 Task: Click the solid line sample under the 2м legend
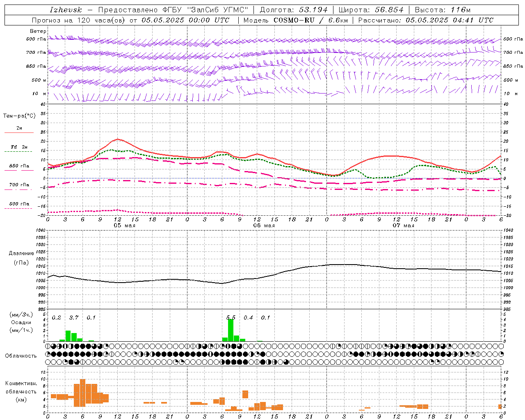[19, 132]
